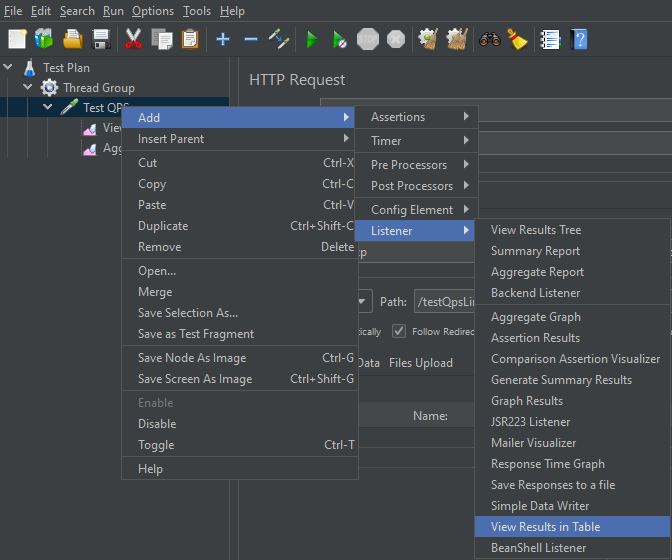This screenshot has height=560, width=672.
Task: Choose Disable in context menu
Action: pos(240,424)
